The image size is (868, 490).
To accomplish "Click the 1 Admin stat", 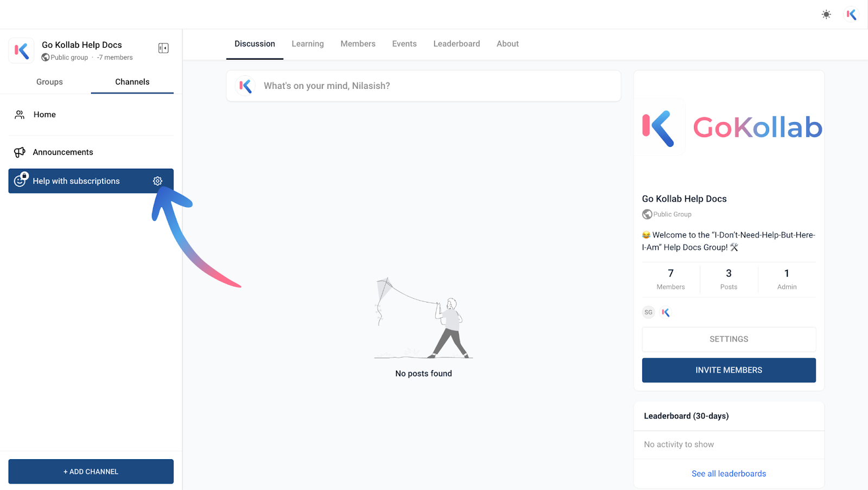I will pyautogui.click(x=787, y=279).
